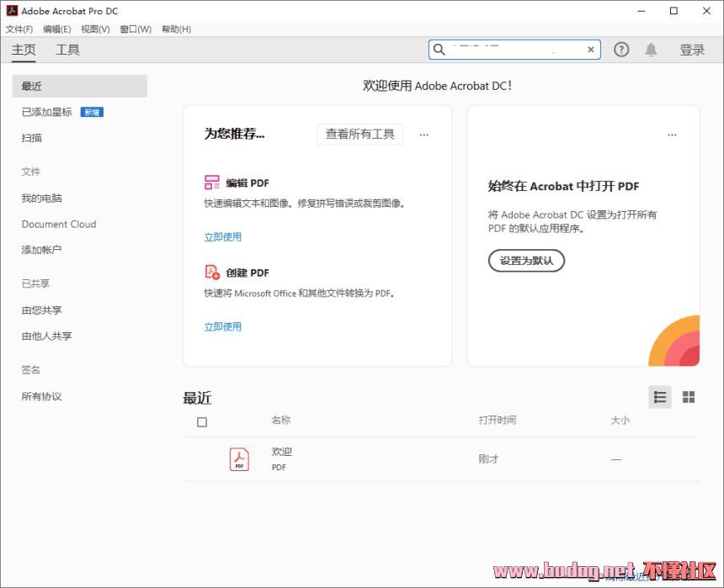Minimize the Acrobat window
Viewport: 724px width, 588px height.
coord(641,11)
